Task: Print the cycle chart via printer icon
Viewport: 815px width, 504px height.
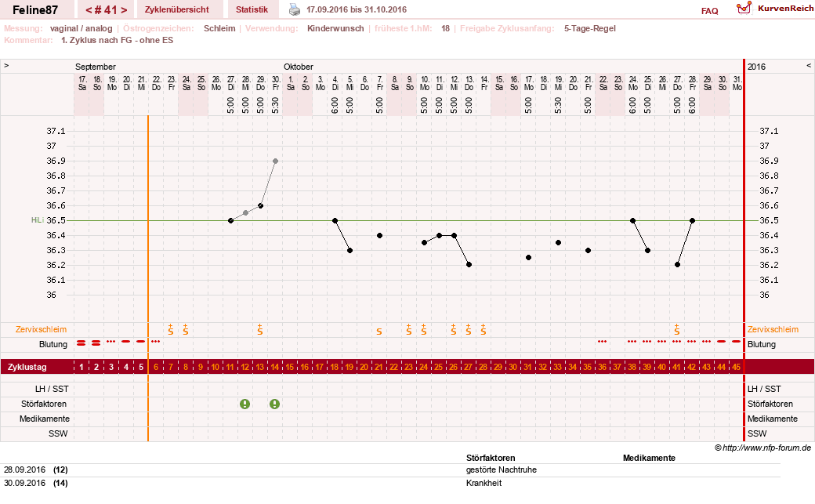Action: [294, 9]
